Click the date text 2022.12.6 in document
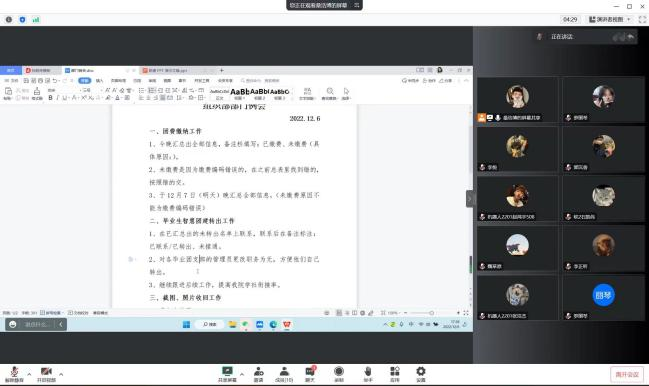The image size is (649, 386). [305, 118]
